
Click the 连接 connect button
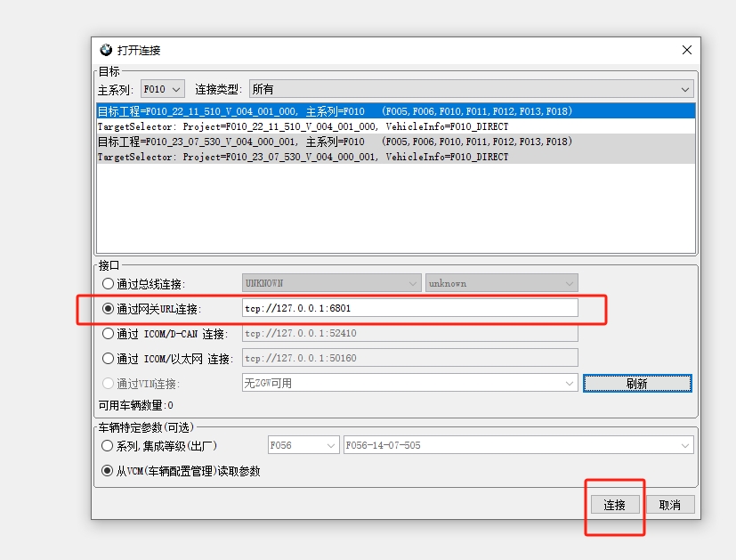614,505
